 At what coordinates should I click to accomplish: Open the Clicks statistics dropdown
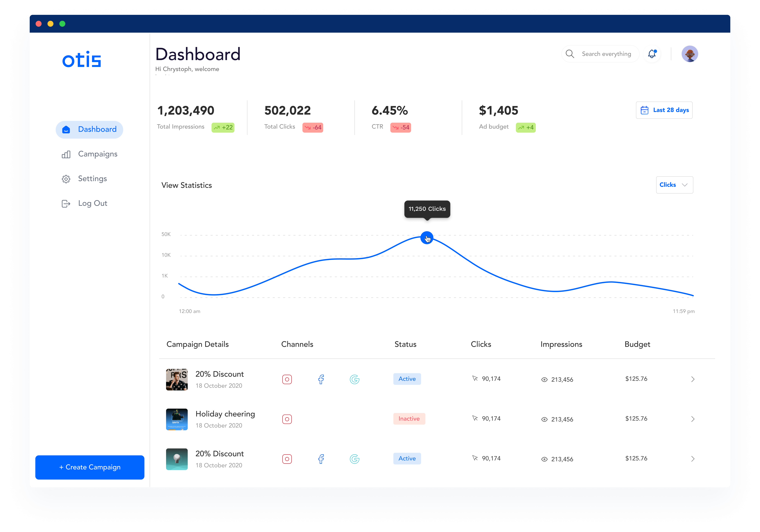674,185
